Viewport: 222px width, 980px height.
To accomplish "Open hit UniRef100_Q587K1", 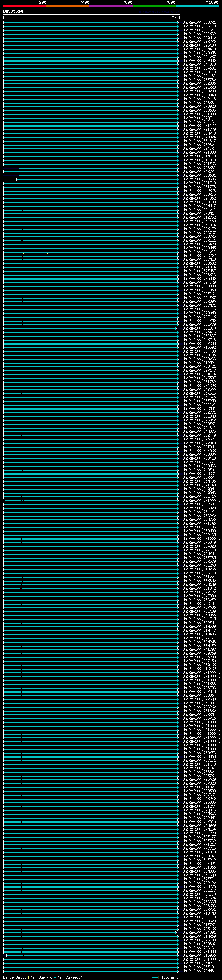I will click(199, 23).
